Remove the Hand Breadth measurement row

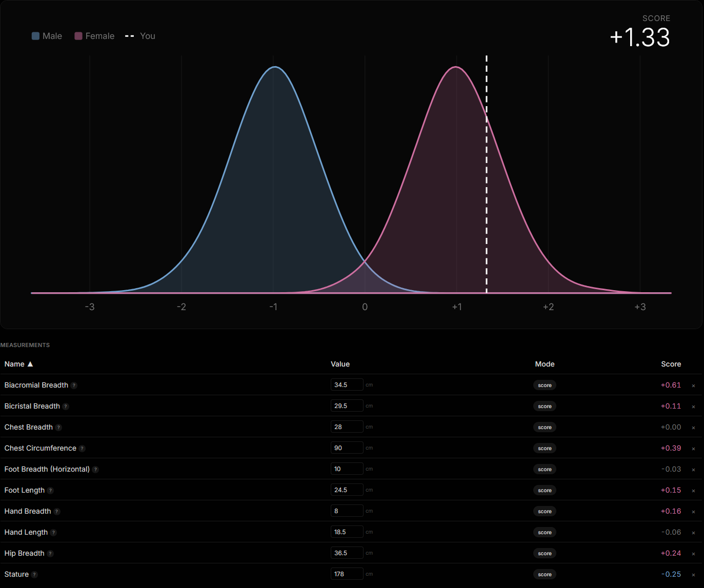694,512
